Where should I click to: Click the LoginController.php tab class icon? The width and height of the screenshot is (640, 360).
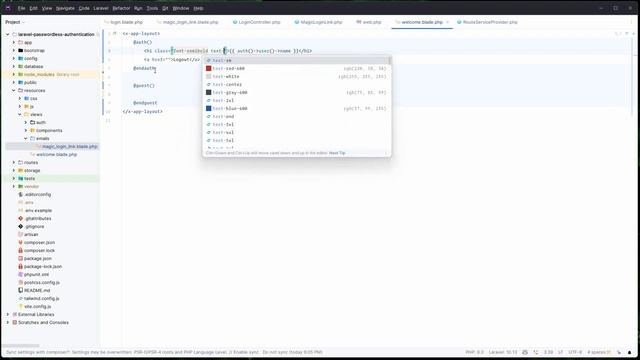click(x=235, y=22)
